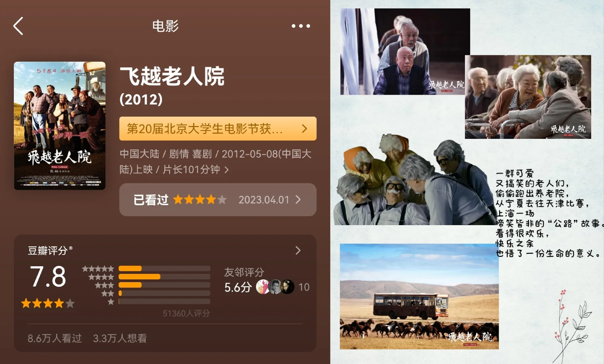The height and width of the screenshot is (364, 604).
Task: Expand the 第20届北京大学生电影节 award banner
Action: [x=218, y=128]
